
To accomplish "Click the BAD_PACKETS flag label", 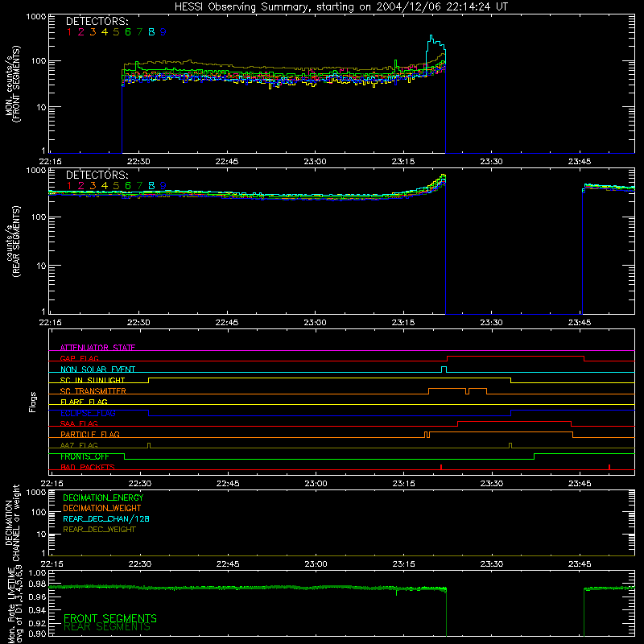I will [x=88, y=467].
